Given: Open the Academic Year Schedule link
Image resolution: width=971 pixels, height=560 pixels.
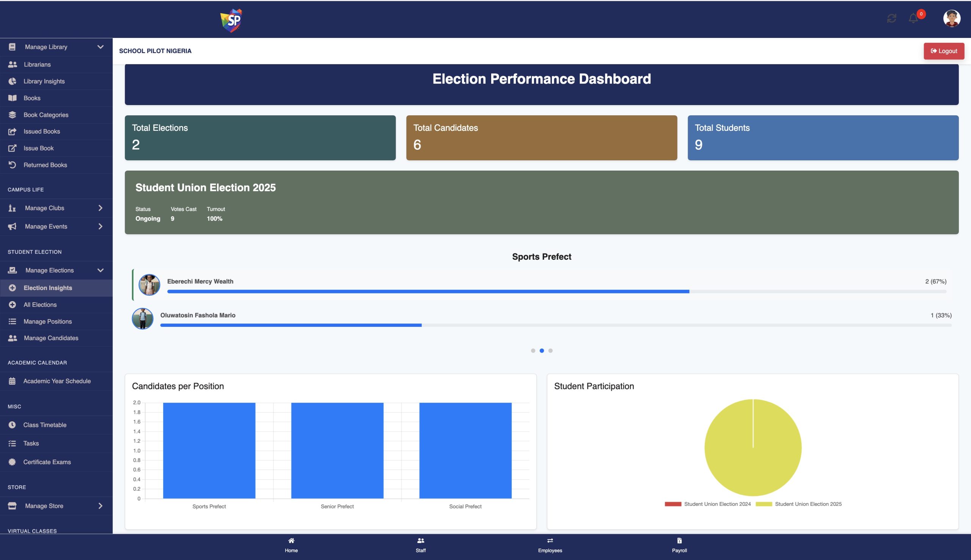Looking at the screenshot, I should [57, 381].
